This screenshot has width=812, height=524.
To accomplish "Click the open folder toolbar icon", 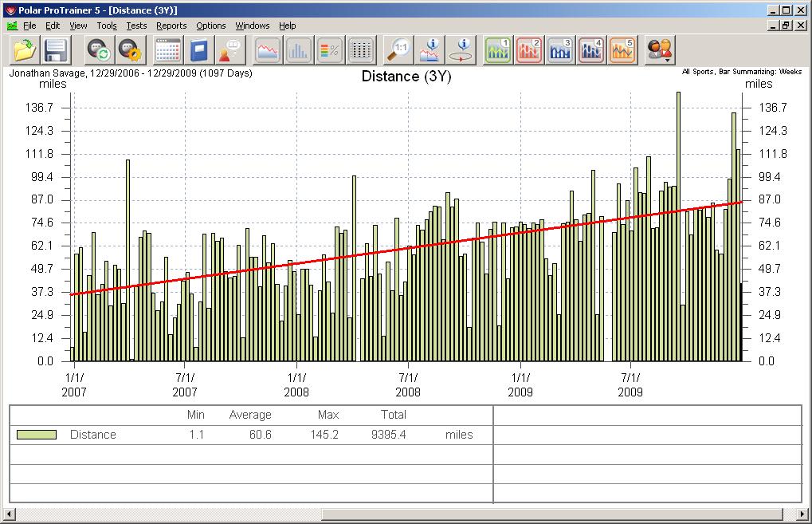I will click(x=25, y=50).
